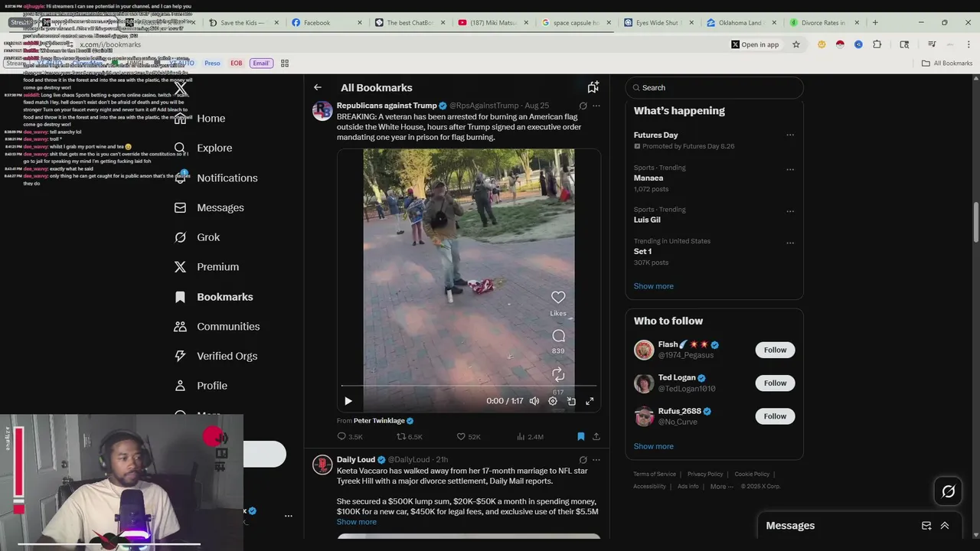Screen dimensions: 980x551
Task: Open Privacy Policy link
Action: click(x=705, y=474)
